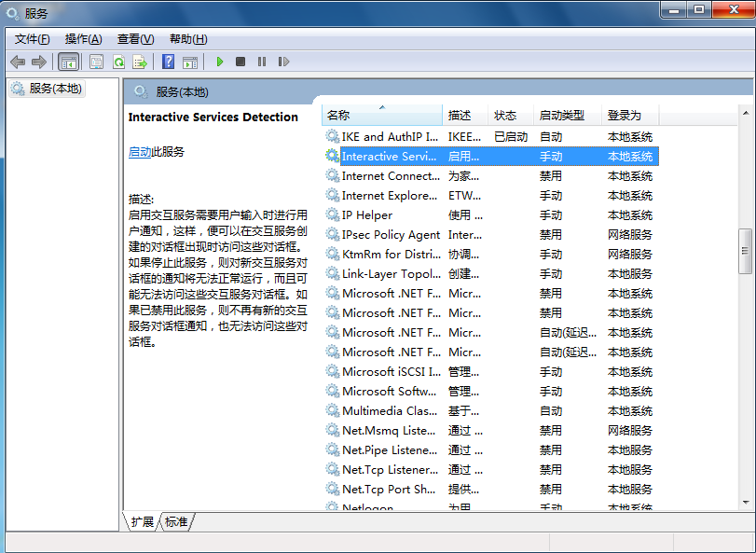
Task: Click the back navigation arrow
Action: (16, 61)
